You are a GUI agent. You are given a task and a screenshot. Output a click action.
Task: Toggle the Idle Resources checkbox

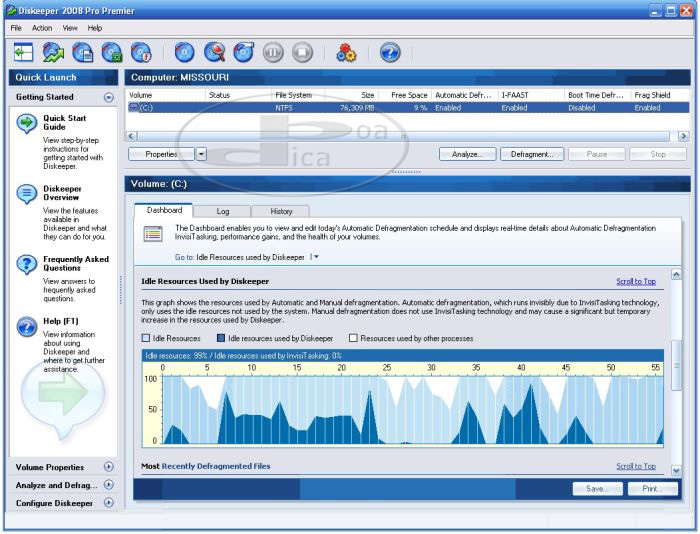coord(146,338)
